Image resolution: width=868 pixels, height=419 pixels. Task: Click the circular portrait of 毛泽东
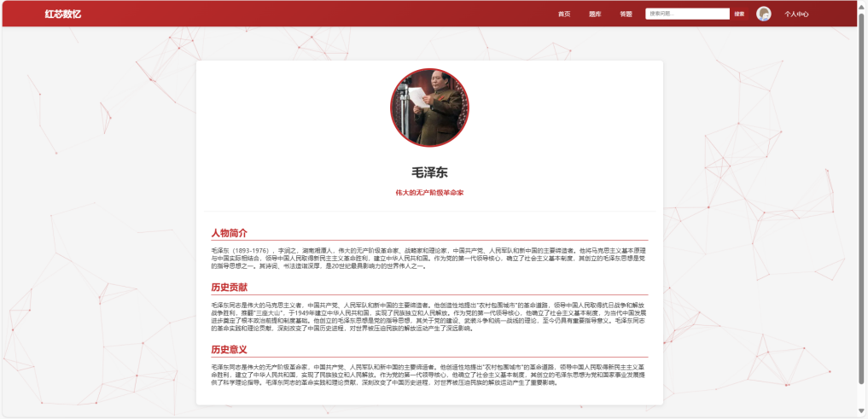click(429, 108)
